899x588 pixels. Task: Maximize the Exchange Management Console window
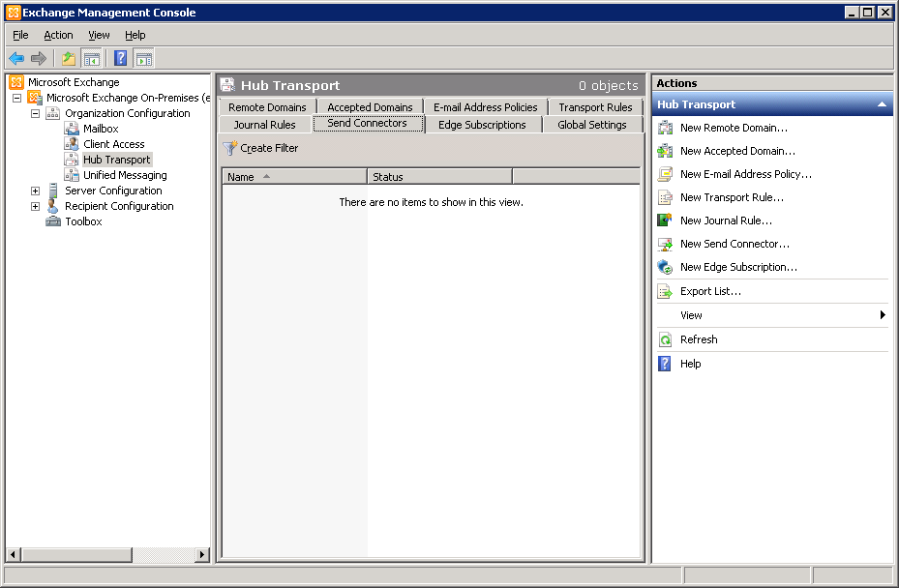click(x=867, y=12)
